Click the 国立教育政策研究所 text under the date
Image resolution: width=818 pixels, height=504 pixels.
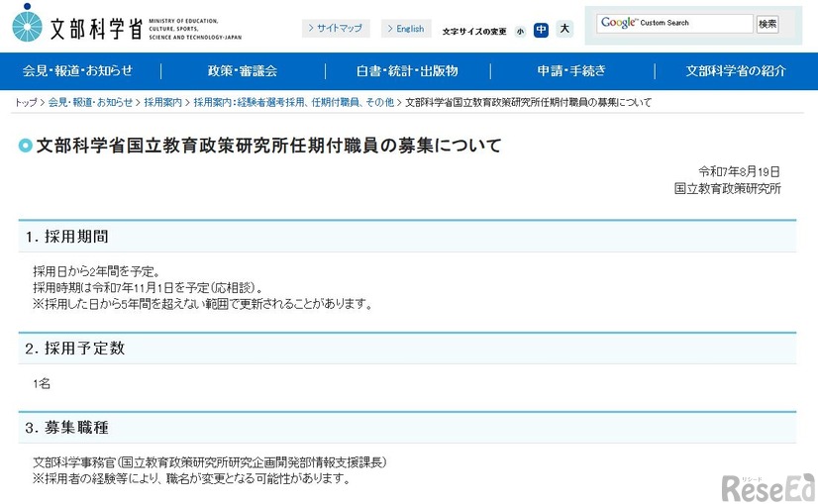click(727, 188)
